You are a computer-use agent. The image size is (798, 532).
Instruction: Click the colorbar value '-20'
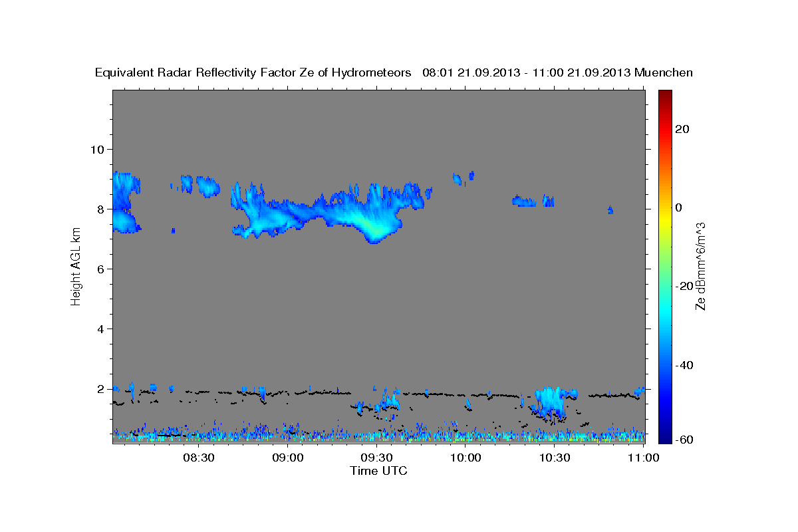coord(686,286)
